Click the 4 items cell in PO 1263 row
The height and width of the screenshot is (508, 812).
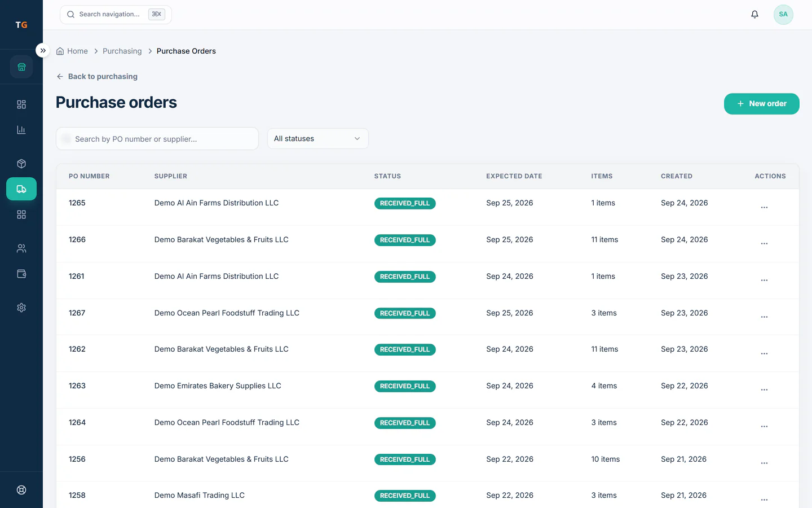pos(604,386)
